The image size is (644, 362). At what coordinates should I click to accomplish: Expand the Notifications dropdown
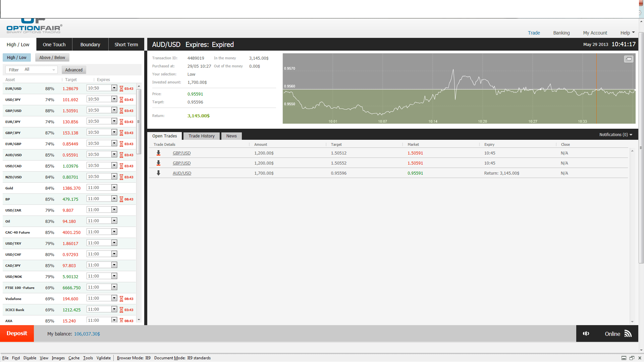coord(615,135)
